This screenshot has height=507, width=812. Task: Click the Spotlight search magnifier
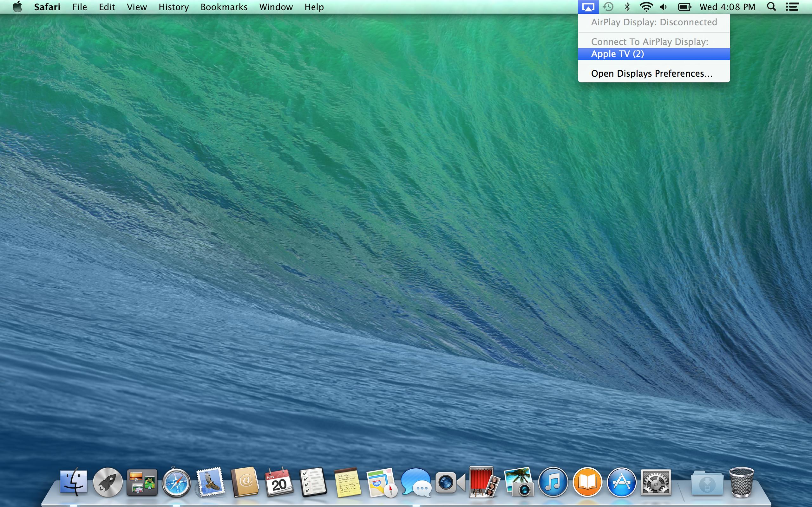[771, 7]
